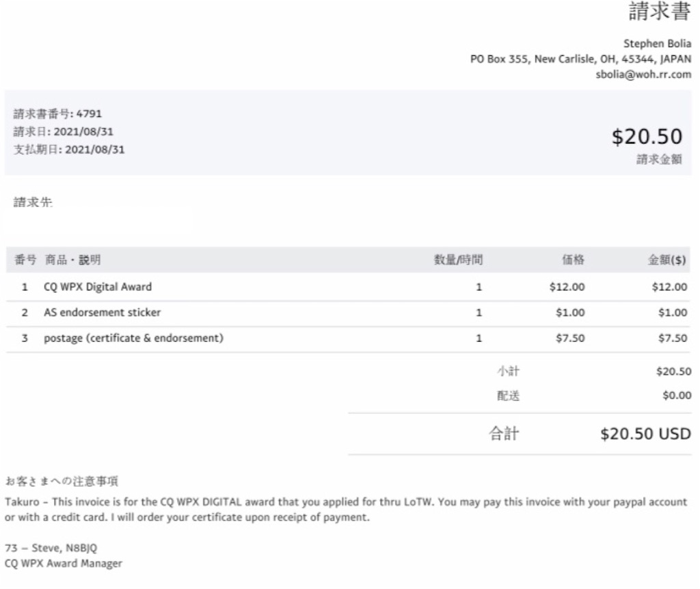Screen dimensions: 700x589
Task: Click the 配送 shipping label
Action: [x=509, y=396]
